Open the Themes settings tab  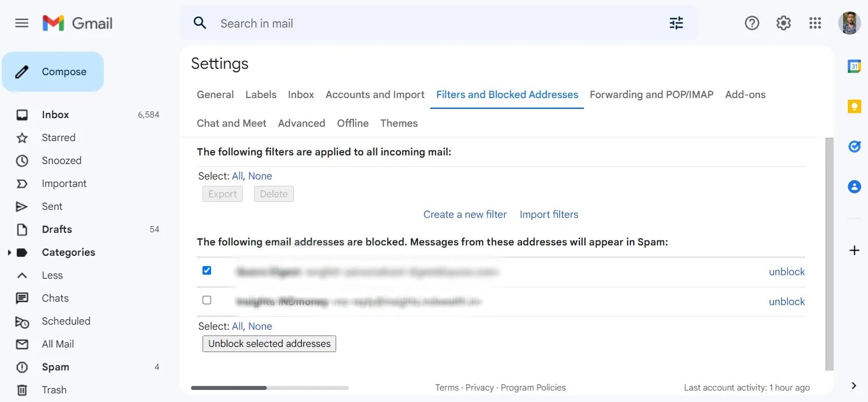point(399,123)
